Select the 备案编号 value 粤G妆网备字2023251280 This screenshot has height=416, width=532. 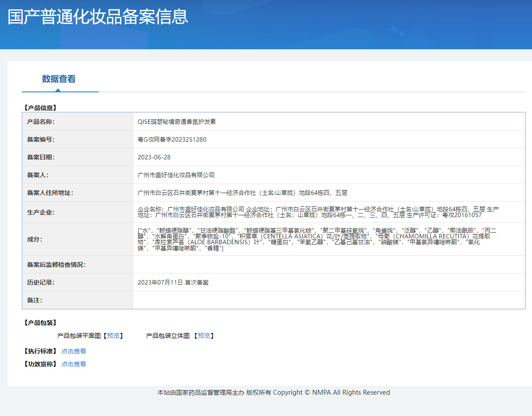172,139
